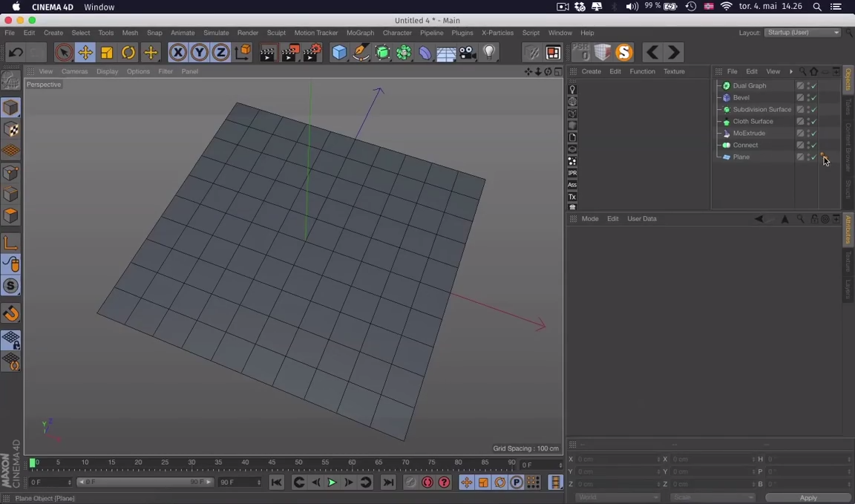Image resolution: width=855 pixels, height=504 pixels.
Task: Toggle Y axis lock
Action: click(200, 53)
